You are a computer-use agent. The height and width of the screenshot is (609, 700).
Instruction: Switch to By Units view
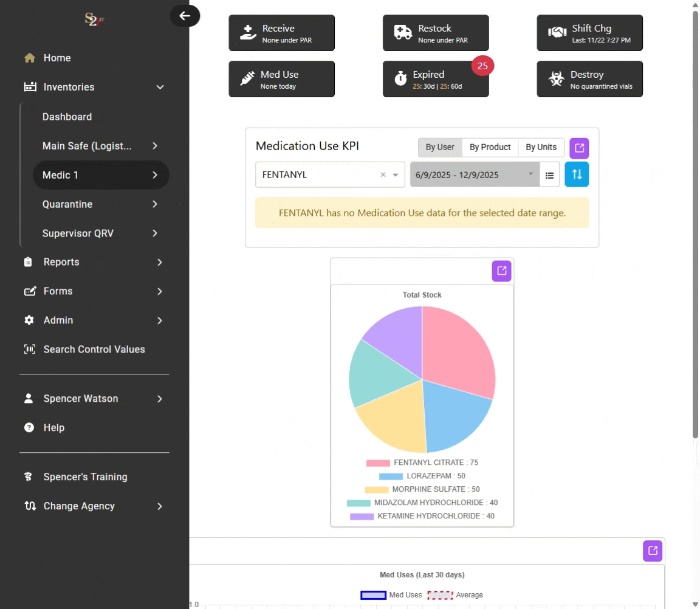[541, 146]
